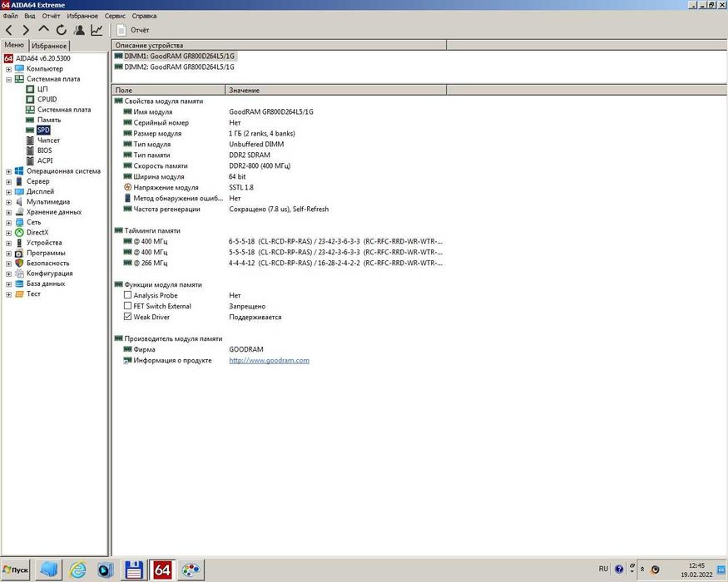This screenshot has height=582, width=728.
Task: Expand the Мультимедиа tree node
Action: pos(8,202)
